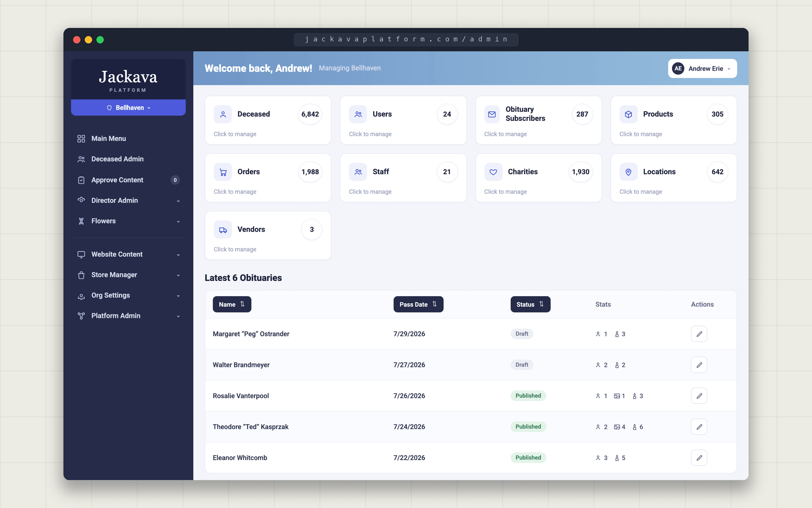Click to manage under Deceased card
The height and width of the screenshot is (508, 812).
[235, 134]
